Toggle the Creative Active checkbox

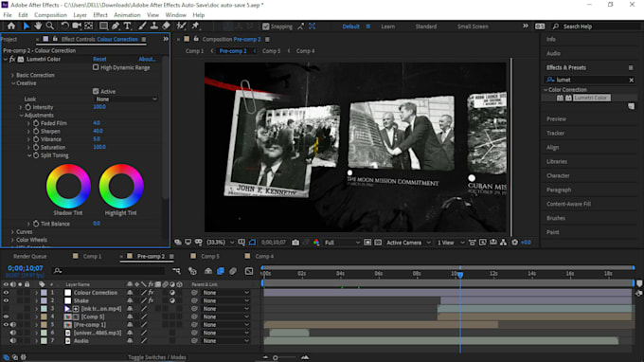[96, 91]
